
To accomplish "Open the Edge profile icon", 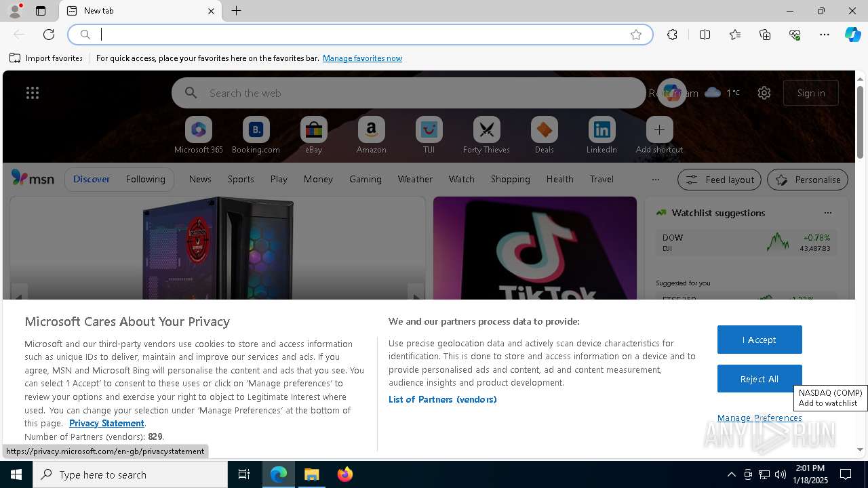I will tap(14, 11).
